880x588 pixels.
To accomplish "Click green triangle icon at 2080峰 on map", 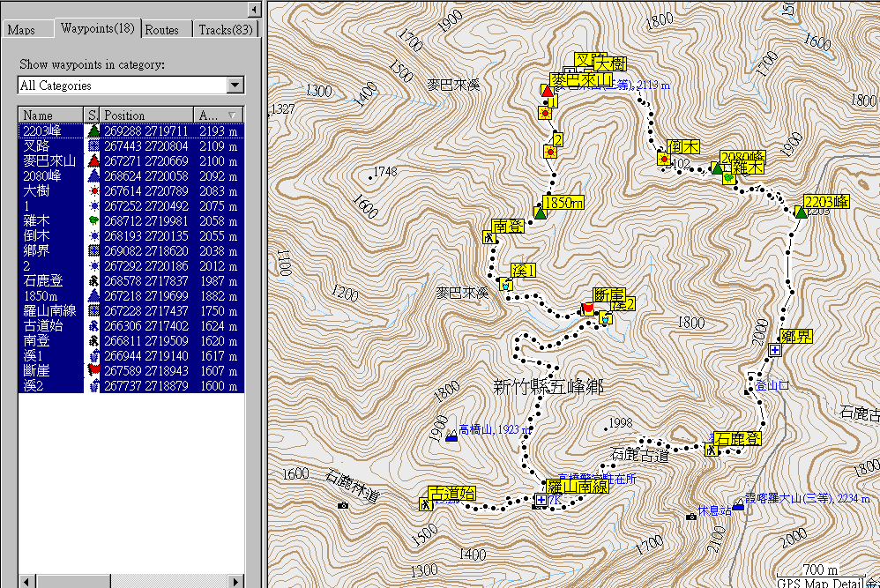I will pyautogui.click(x=717, y=167).
